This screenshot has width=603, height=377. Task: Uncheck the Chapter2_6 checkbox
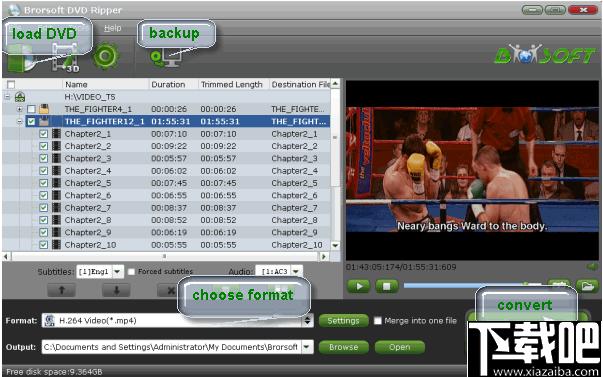click(43, 195)
